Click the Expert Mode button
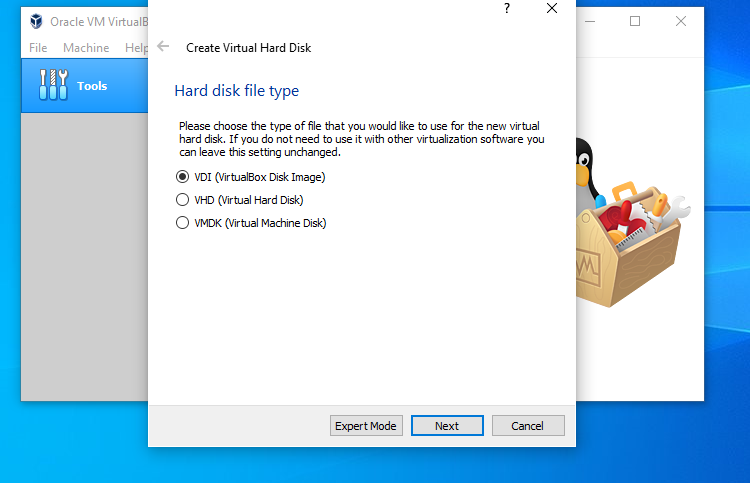This screenshot has width=750, height=483. [x=366, y=426]
